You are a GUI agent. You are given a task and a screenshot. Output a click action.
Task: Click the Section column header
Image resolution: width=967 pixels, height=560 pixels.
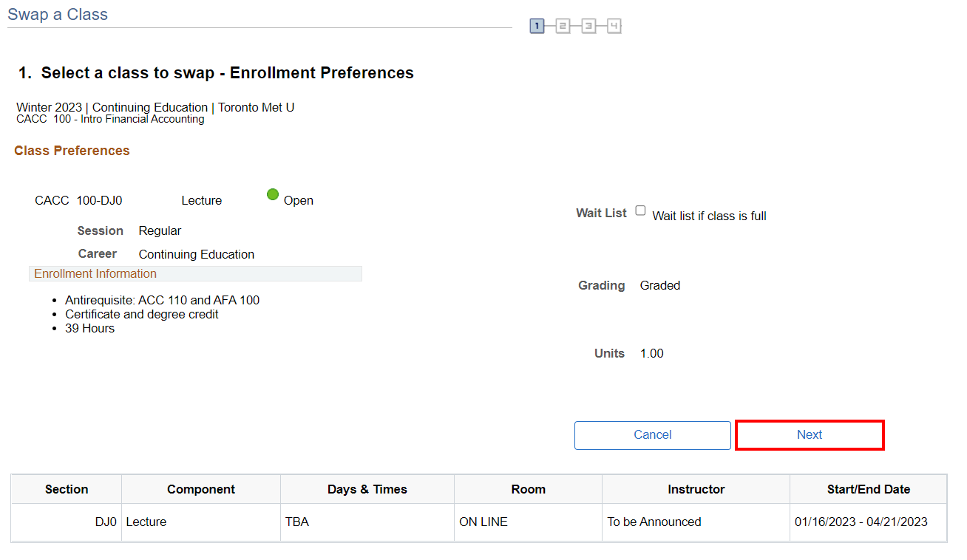67,489
